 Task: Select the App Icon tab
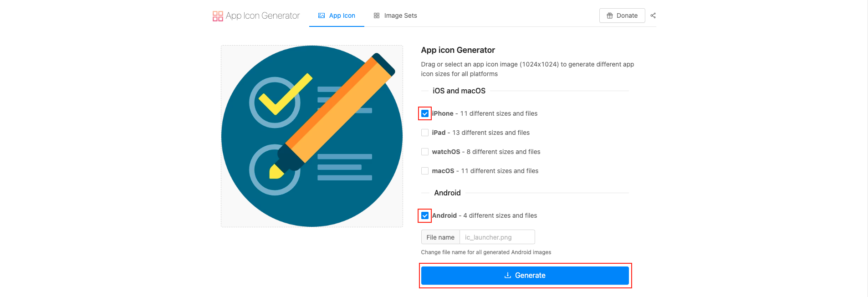click(x=337, y=15)
